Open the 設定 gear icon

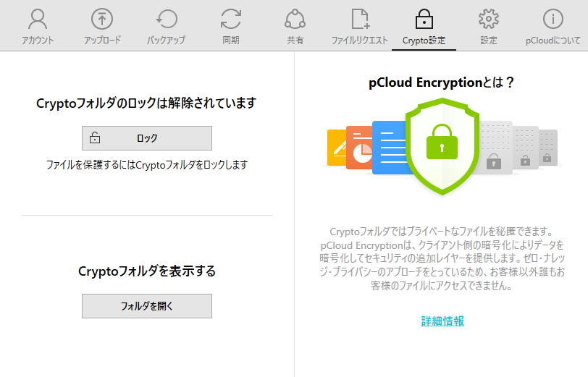tap(489, 19)
